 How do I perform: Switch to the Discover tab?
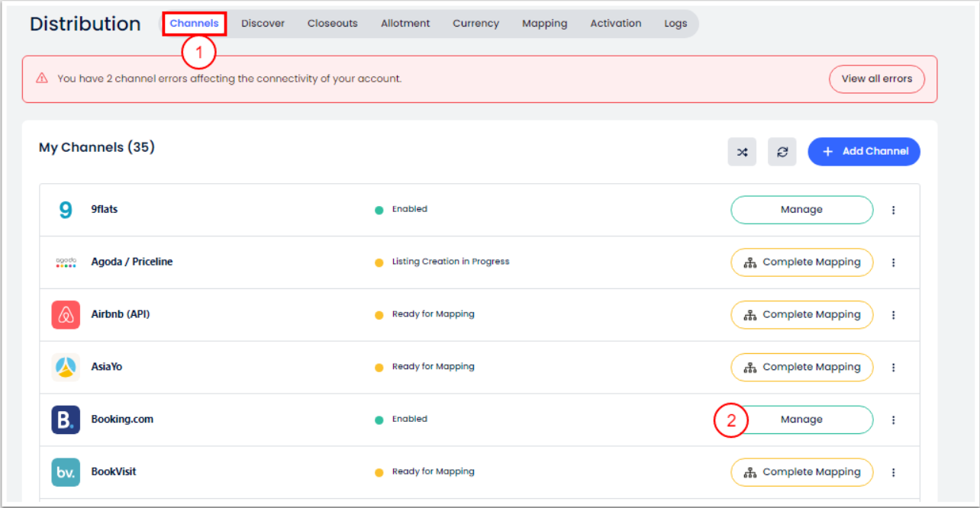point(263,24)
